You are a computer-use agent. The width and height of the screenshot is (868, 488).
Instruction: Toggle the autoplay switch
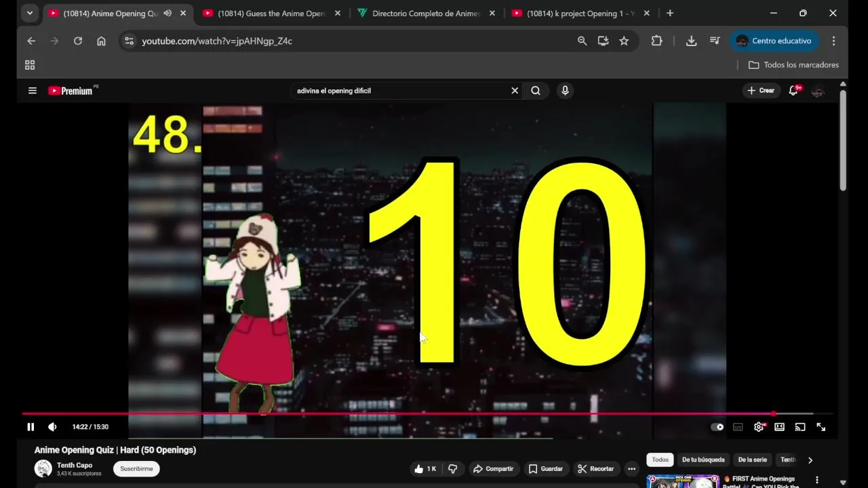[717, 427]
